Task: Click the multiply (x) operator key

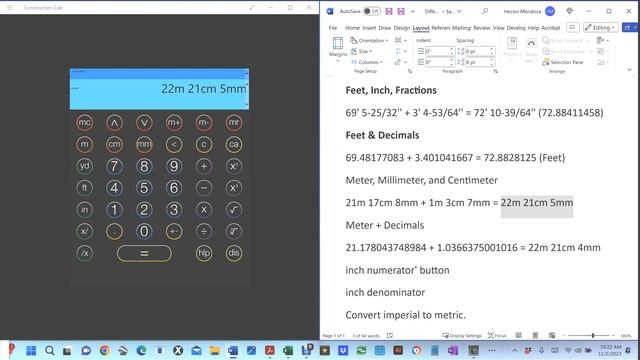Action: (x=204, y=209)
